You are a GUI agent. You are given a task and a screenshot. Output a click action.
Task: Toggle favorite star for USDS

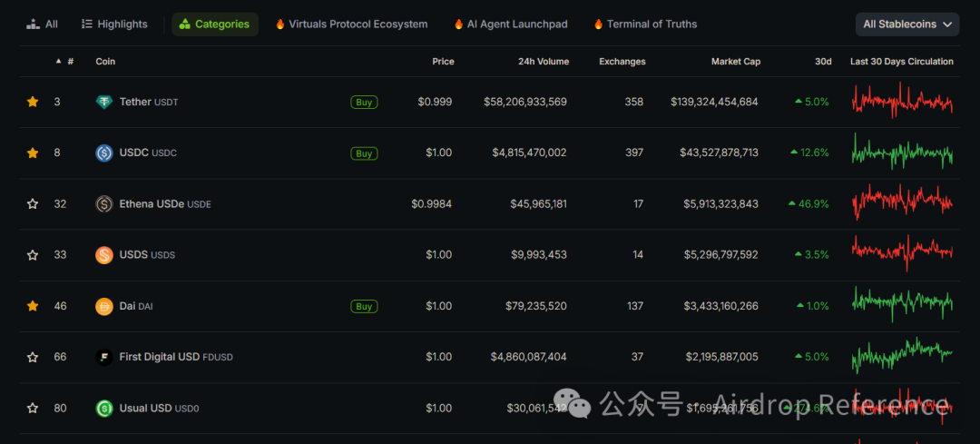33,255
